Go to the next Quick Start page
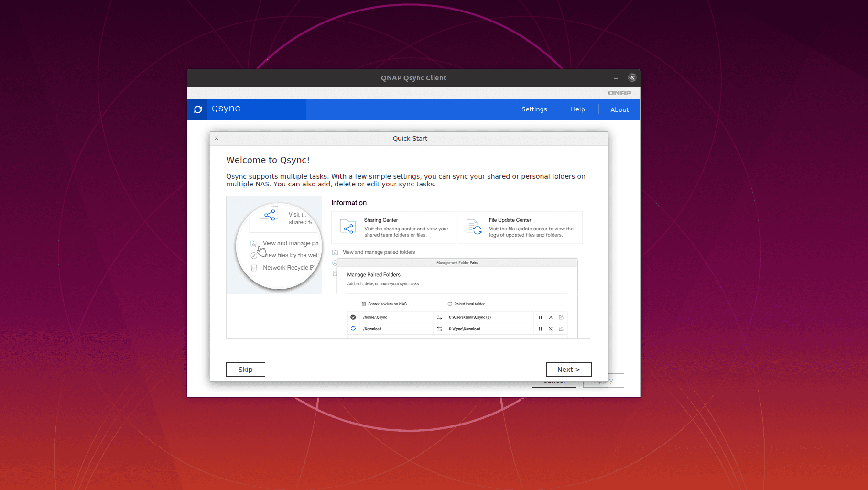 coord(569,370)
